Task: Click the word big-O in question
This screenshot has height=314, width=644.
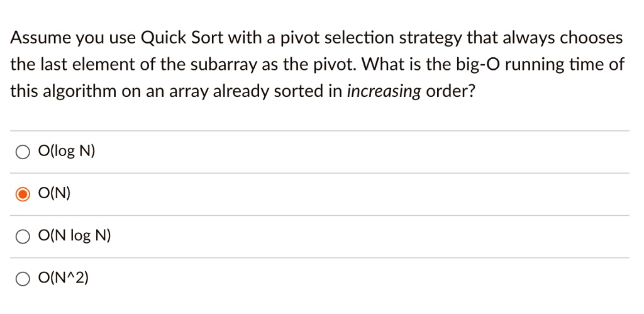Action: pos(470,65)
